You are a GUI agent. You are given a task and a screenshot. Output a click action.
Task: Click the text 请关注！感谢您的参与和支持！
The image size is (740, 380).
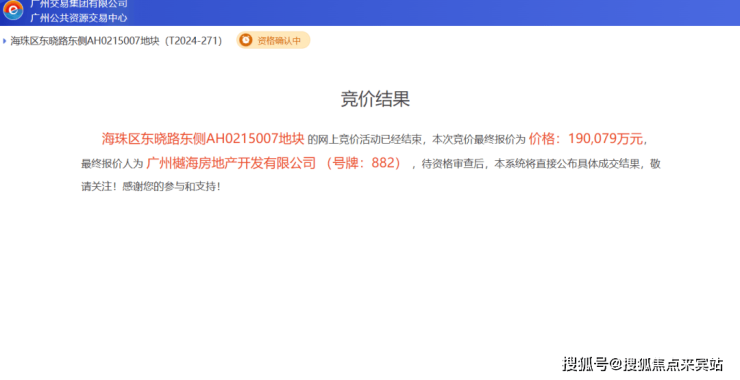click(x=151, y=186)
